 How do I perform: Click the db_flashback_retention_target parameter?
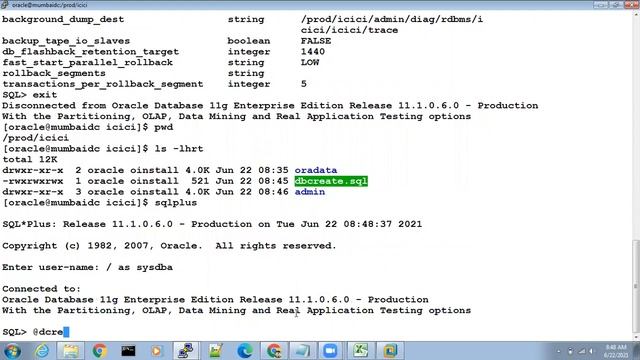point(91,51)
